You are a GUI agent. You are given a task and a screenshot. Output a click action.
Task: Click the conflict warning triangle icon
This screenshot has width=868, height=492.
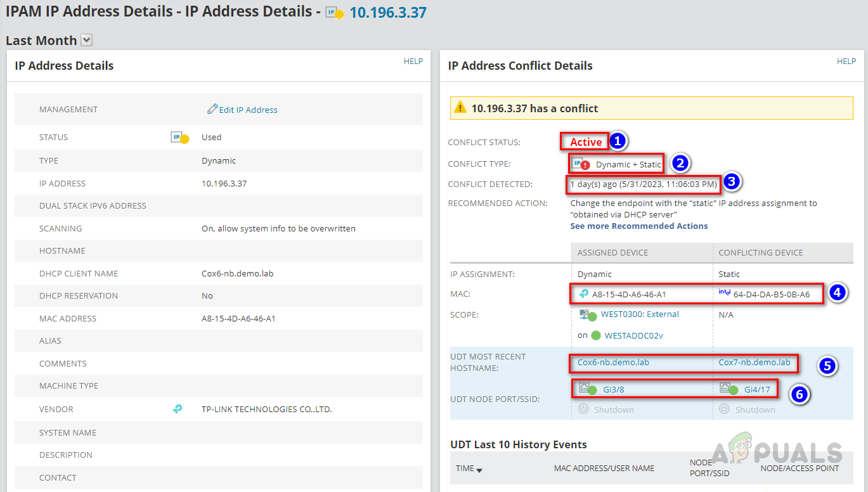pos(461,108)
